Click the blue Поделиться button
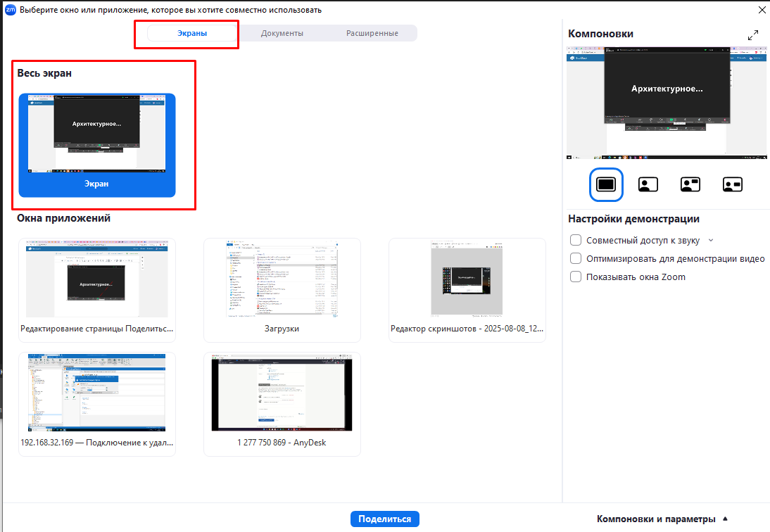 click(x=384, y=519)
